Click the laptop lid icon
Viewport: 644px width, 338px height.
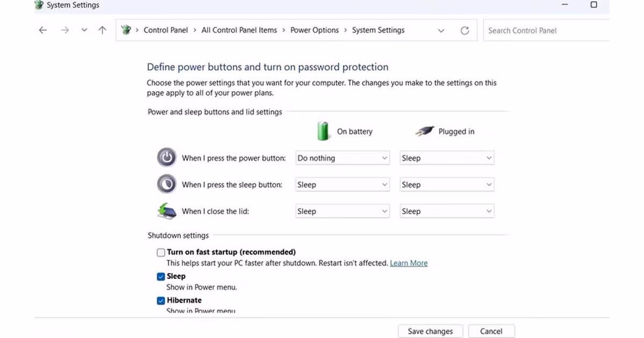coord(166,211)
